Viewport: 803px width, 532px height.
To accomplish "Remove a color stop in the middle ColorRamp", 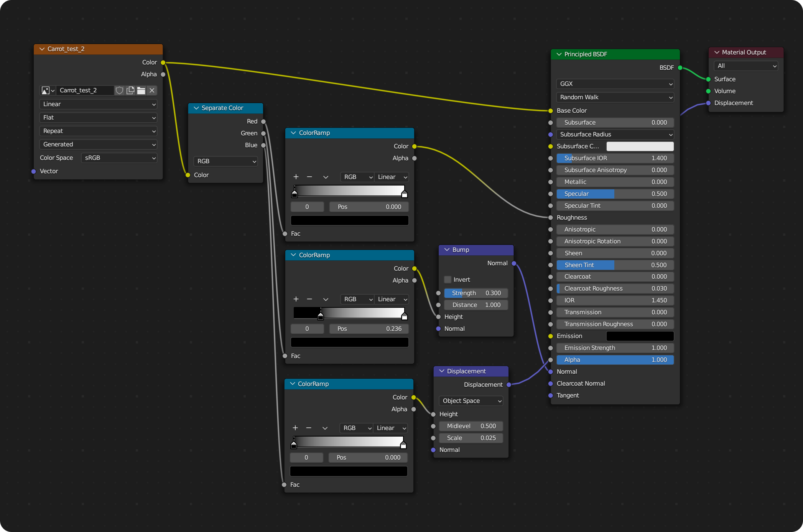I will [309, 299].
